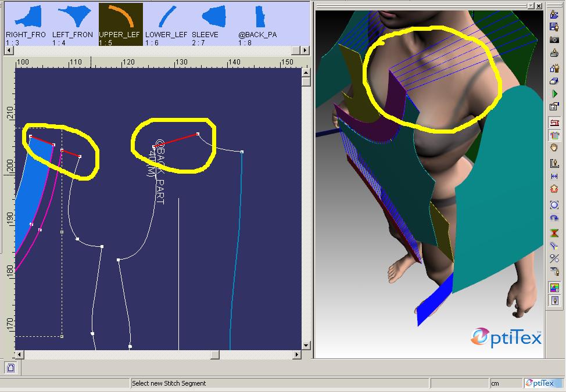This screenshot has width=566, height=392.
Task: Select the RIGHT_FRO piece thumbnail
Action: [26, 24]
